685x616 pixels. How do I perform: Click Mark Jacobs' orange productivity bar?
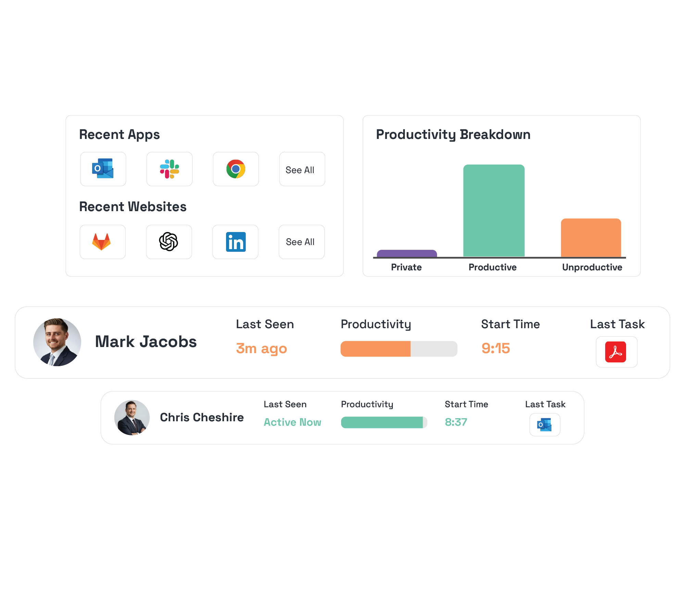(376, 349)
